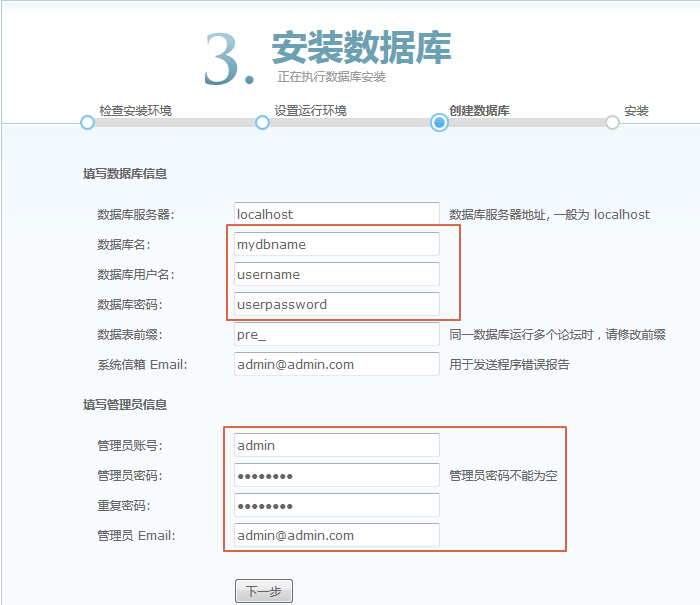Click the 安装 step label
The width and height of the screenshot is (700, 605).
pyautogui.click(x=636, y=110)
